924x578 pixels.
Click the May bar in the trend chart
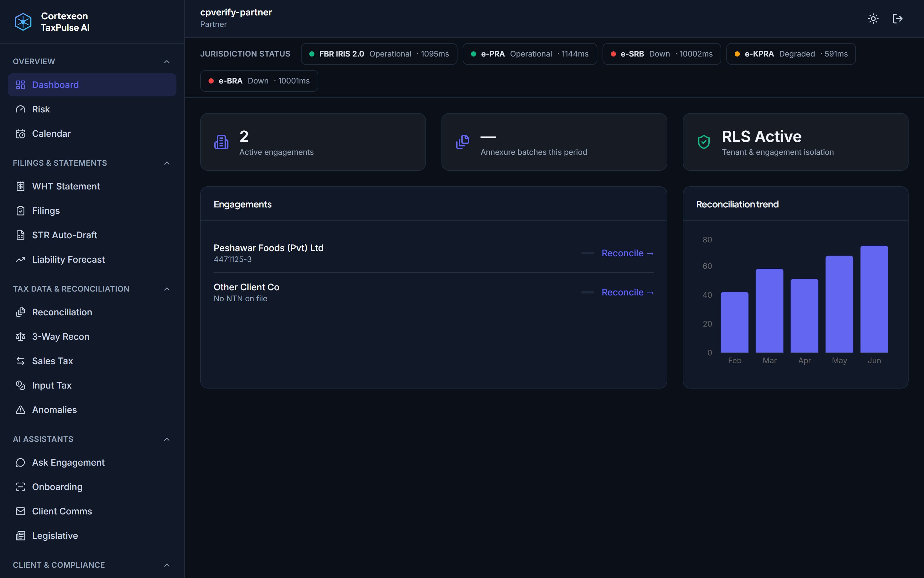click(839, 304)
